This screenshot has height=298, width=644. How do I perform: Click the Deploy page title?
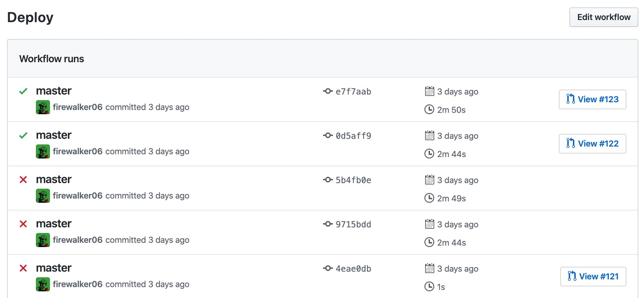(30, 17)
